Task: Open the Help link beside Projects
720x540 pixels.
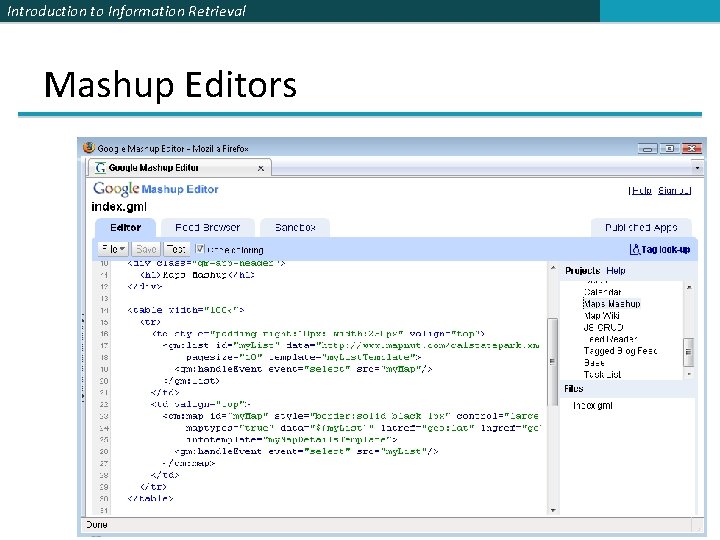Action: (615, 270)
